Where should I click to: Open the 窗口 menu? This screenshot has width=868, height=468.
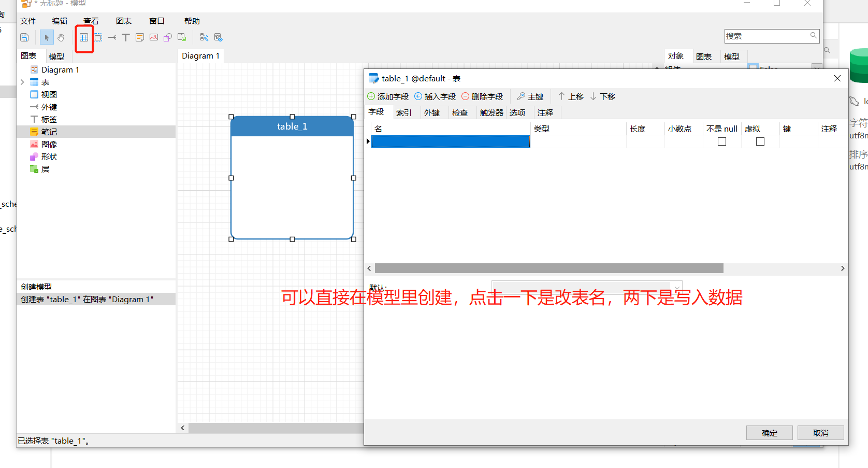point(157,21)
